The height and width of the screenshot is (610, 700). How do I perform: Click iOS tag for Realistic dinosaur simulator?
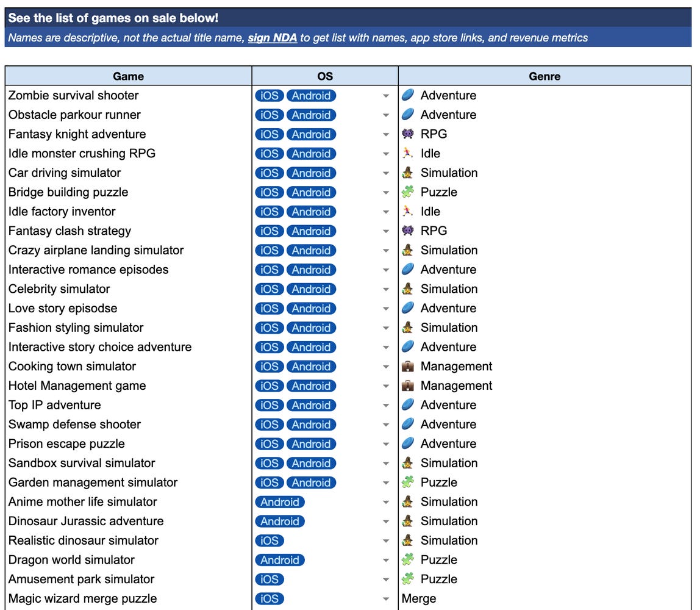(x=270, y=541)
